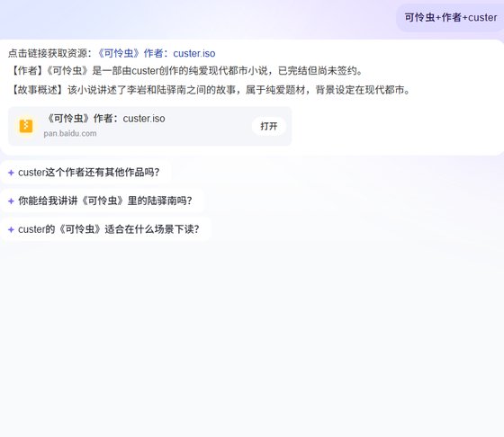
Task: Click sparkle icon beside 适合在什么场景下读 suggestion
Action: click(11, 229)
